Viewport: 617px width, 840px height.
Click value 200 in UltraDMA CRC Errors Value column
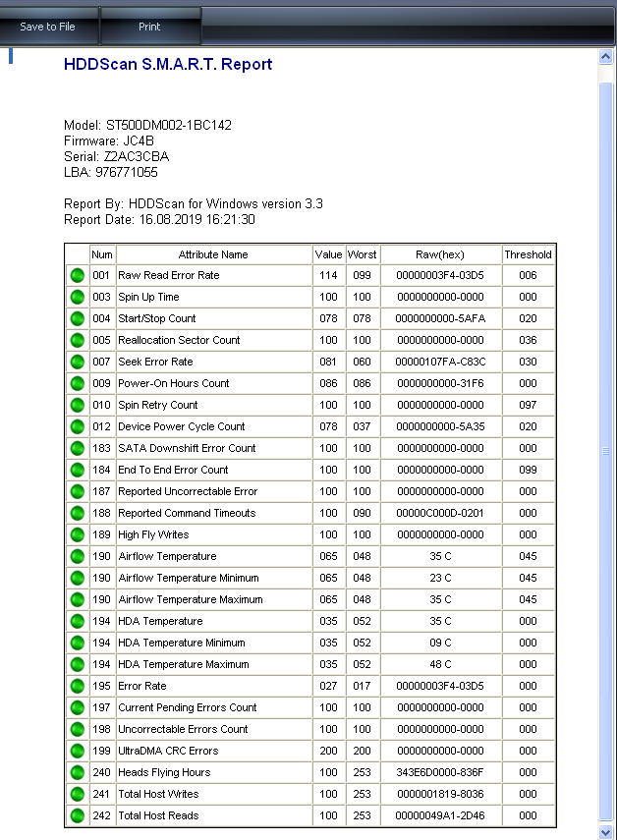328,751
